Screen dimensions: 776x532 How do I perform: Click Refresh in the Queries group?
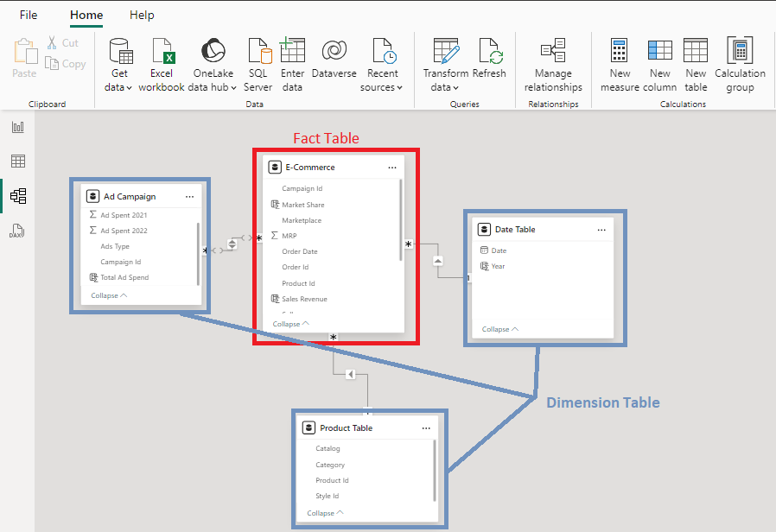(x=490, y=63)
